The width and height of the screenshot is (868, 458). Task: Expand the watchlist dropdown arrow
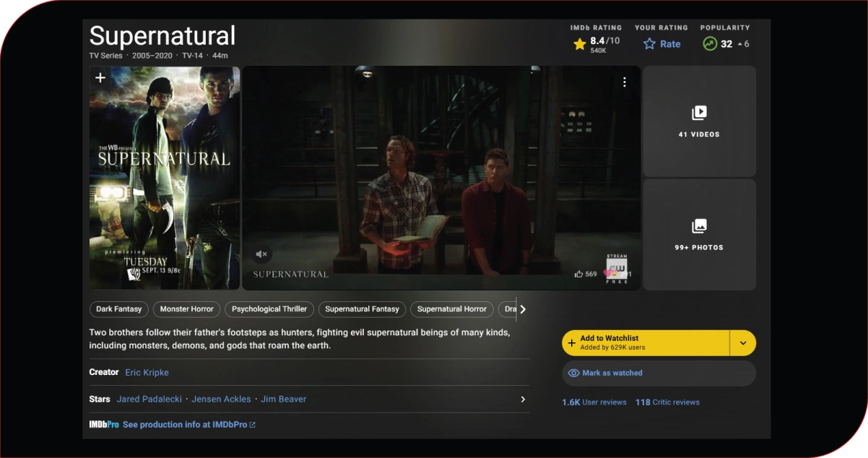743,343
